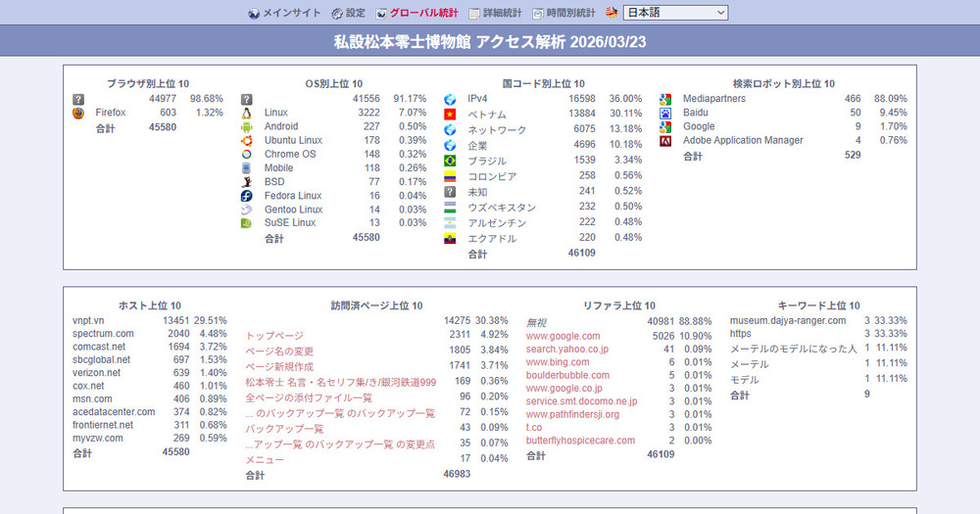Viewport: 980px width, 514px height.
Task: Open the バックアップ一覧 page link
Action: pos(284,429)
